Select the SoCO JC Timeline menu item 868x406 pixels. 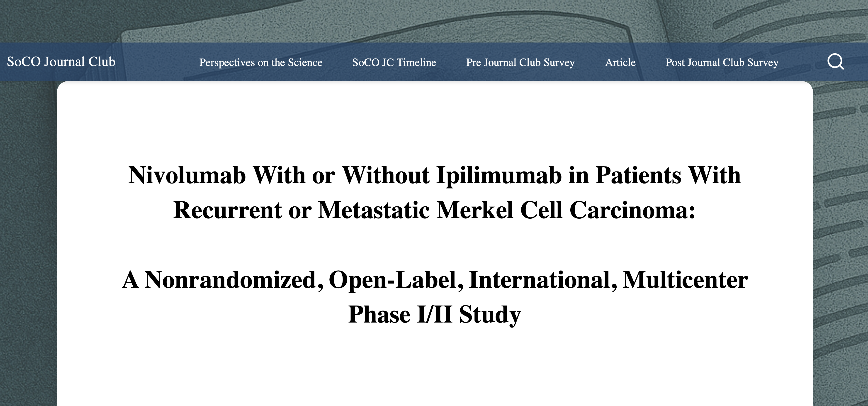tap(394, 62)
